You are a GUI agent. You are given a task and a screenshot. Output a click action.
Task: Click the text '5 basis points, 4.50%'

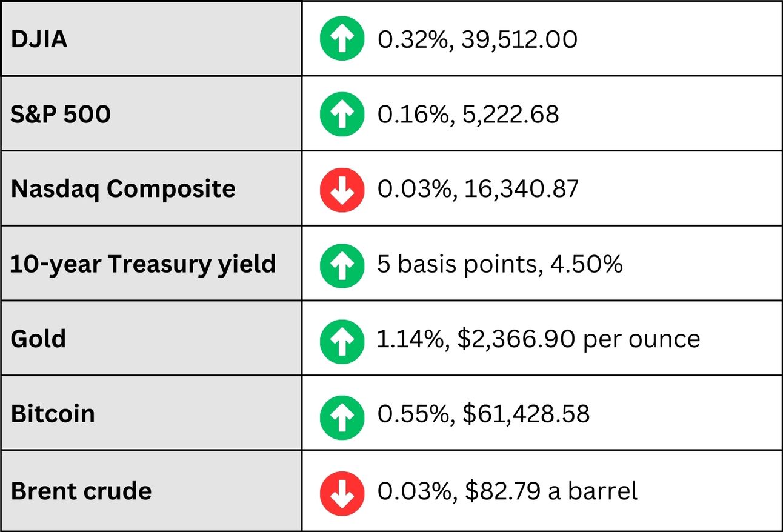click(x=499, y=265)
